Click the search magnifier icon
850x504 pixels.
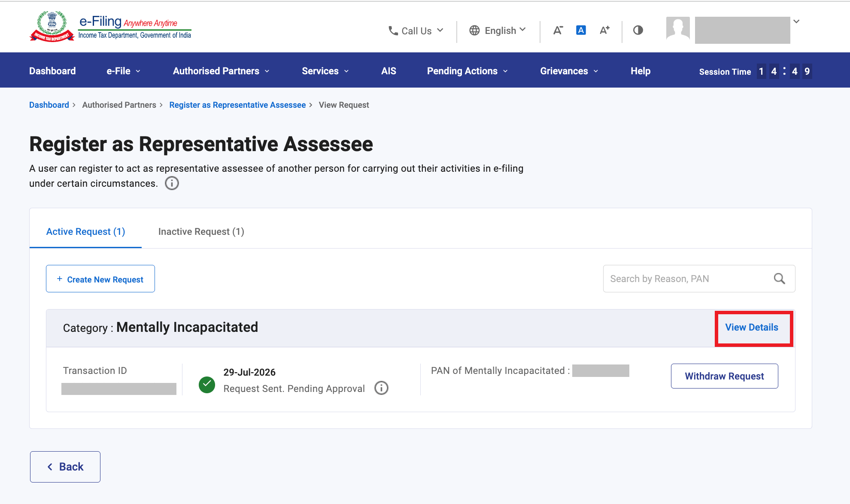click(780, 279)
